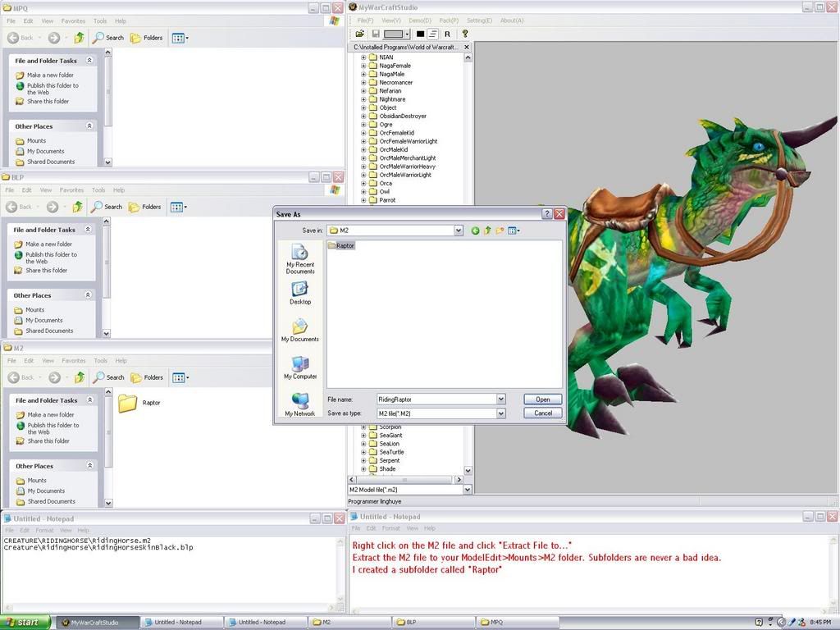Open the File name dropdown arrow
The width and height of the screenshot is (840, 630).
pyautogui.click(x=501, y=399)
